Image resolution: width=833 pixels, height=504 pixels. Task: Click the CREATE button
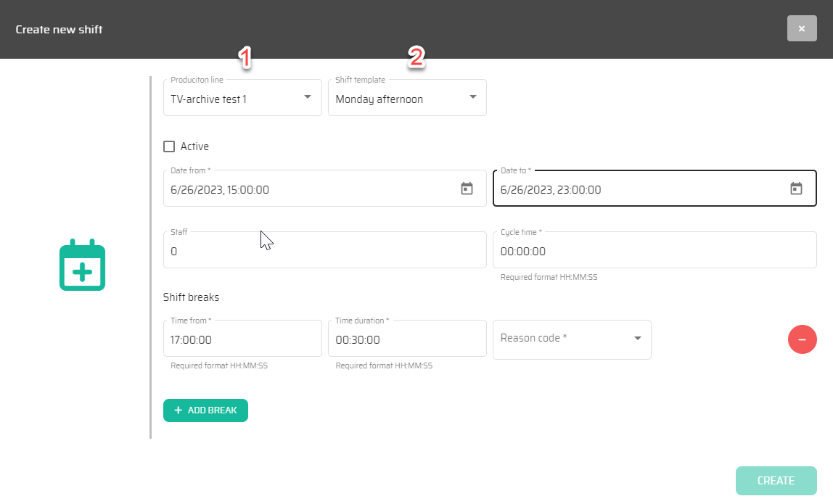pyautogui.click(x=776, y=481)
